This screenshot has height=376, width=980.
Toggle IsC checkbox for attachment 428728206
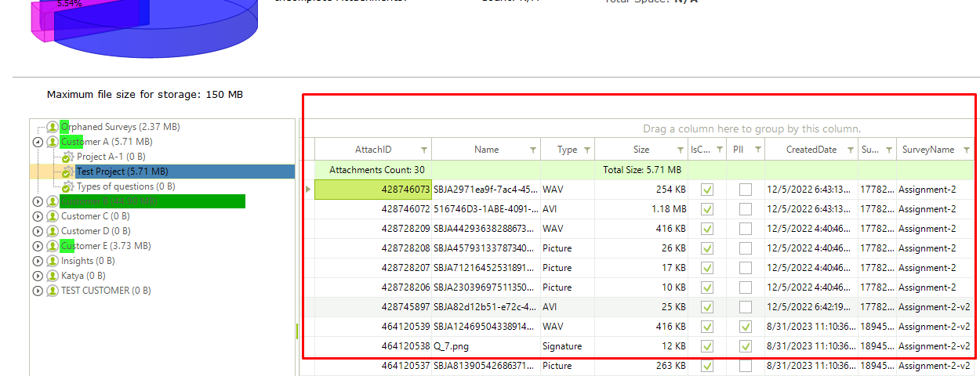point(707,287)
